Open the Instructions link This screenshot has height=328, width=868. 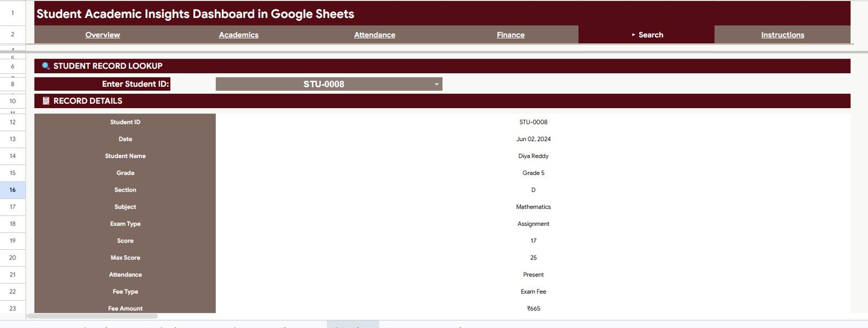pyautogui.click(x=782, y=35)
